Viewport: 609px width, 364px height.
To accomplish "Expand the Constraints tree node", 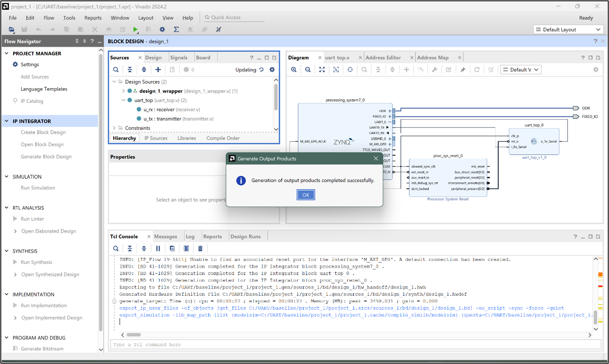I will click(114, 128).
